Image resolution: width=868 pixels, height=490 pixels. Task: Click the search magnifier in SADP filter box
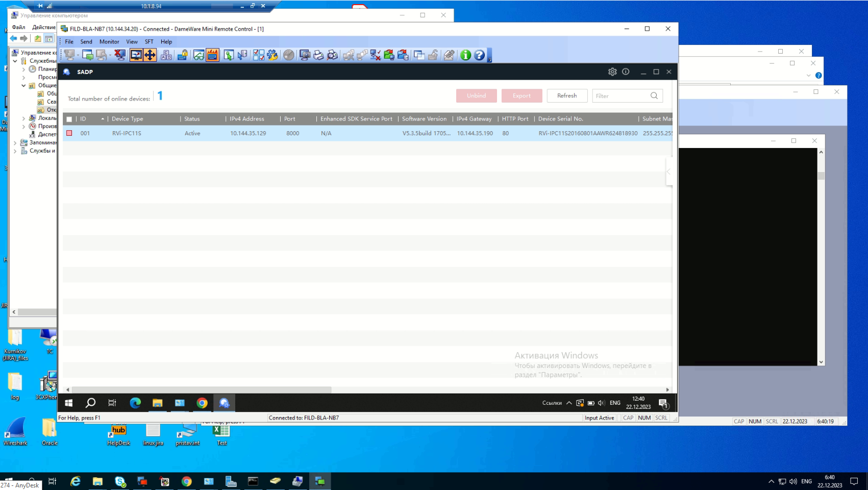coord(654,96)
